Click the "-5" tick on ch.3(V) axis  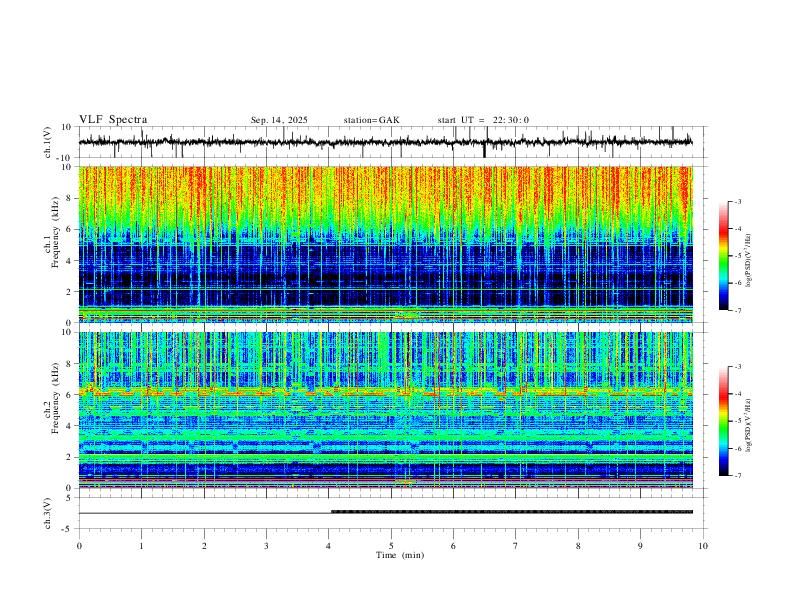[x=68, y=529]
